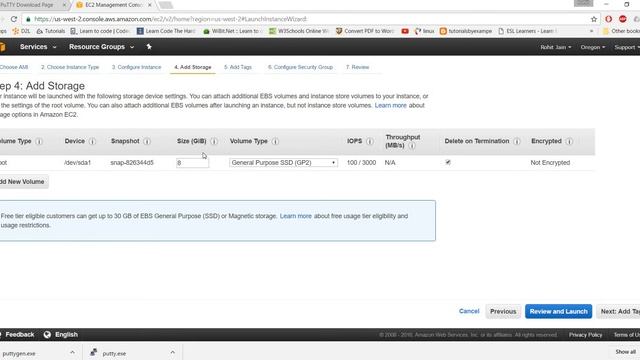Open the Tutorials bookmark folder
640x360 pixels.
click(x=51, y=31)
